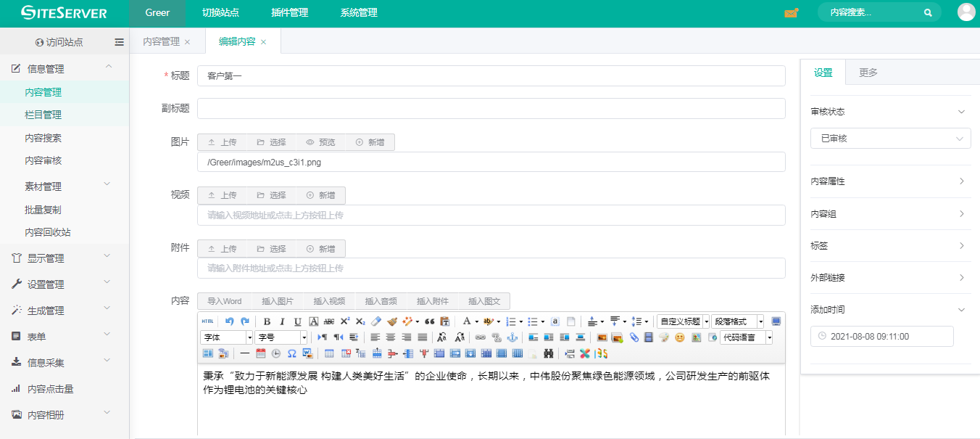The image size is (980, 439).
Task: Insert an emoticon with the smiley icon
Action: click(x=680, y=337)
